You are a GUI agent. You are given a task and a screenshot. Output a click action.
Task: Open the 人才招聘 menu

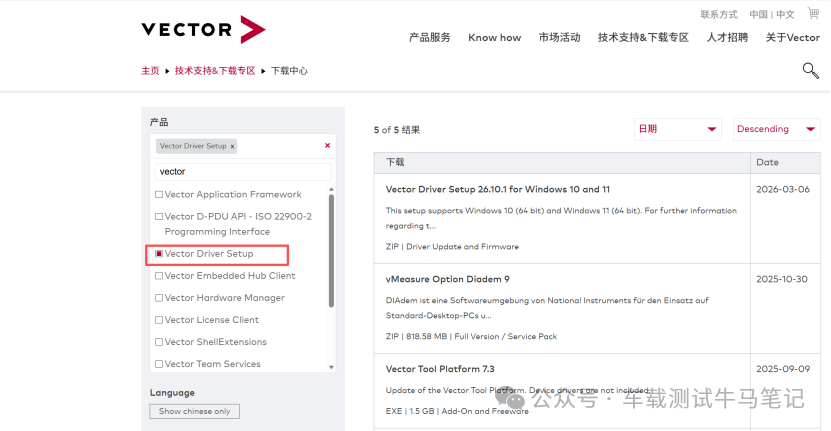coord(727,38)
